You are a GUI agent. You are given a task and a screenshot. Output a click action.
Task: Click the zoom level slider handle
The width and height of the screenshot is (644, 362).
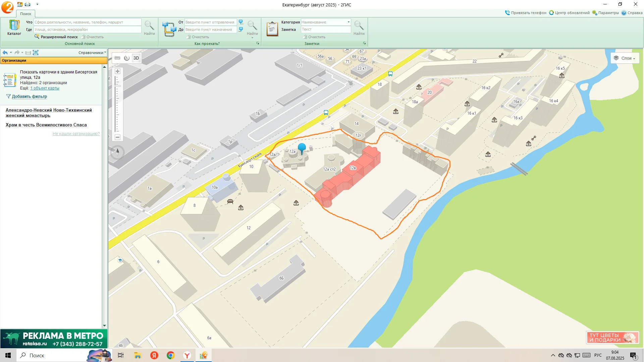click(118, 86)
